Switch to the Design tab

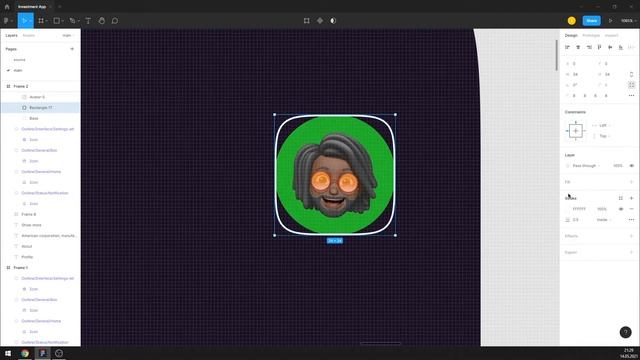point(571,36)
